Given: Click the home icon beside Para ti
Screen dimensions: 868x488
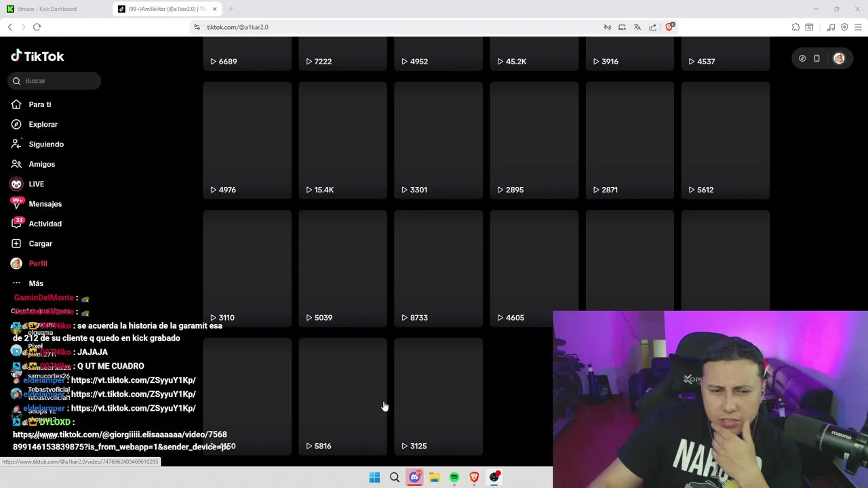Looking at the screenshot, I should pos(16,104).
